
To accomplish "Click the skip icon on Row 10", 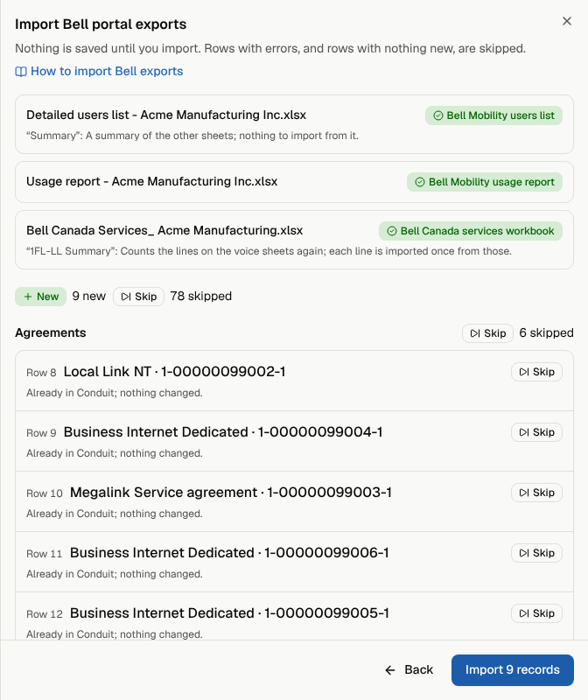I will click(524, 493).
